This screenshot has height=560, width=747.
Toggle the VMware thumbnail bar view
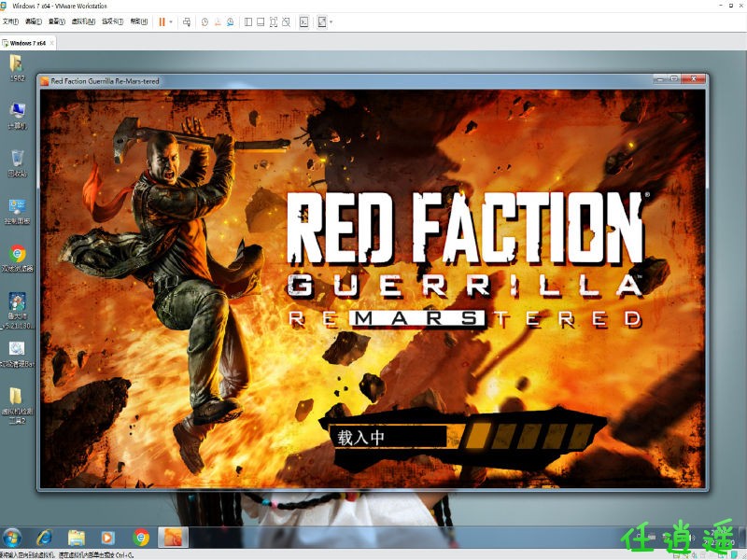pyautogui.click(x=261, y=21)
